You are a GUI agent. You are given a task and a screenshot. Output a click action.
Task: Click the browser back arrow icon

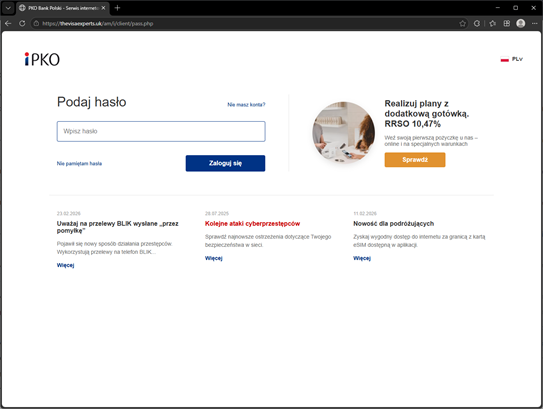pyautogui.click(x=8, y=23)
